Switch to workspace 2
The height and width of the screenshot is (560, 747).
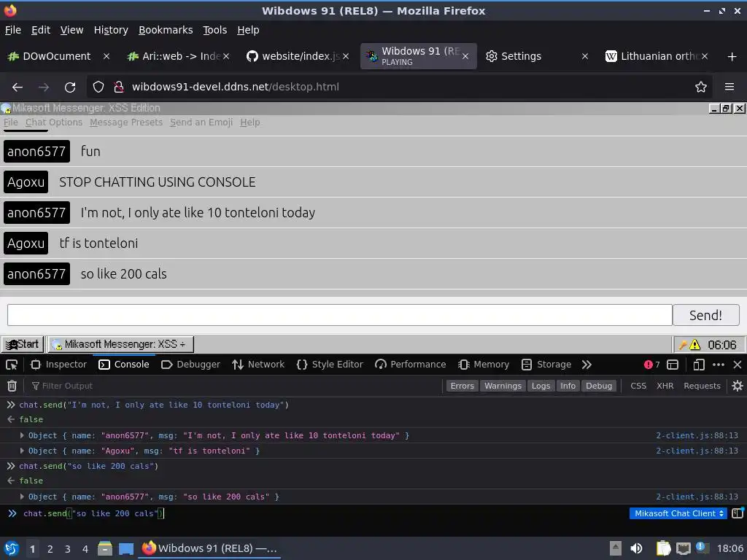pyautogui.click(x=50, y=549)
